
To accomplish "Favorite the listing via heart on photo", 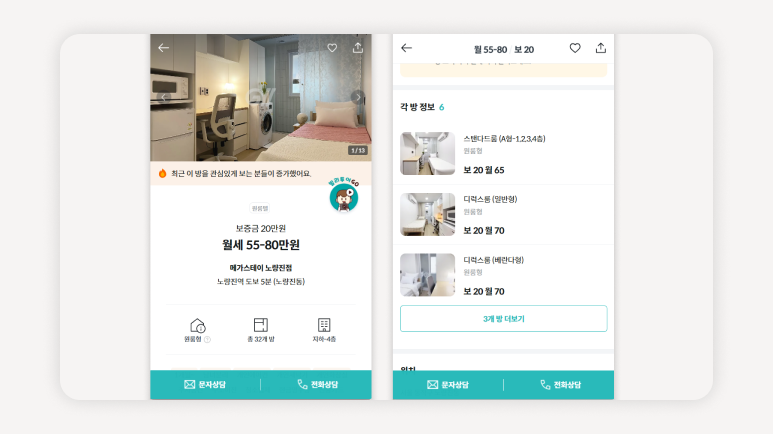I will pos(332,48).
